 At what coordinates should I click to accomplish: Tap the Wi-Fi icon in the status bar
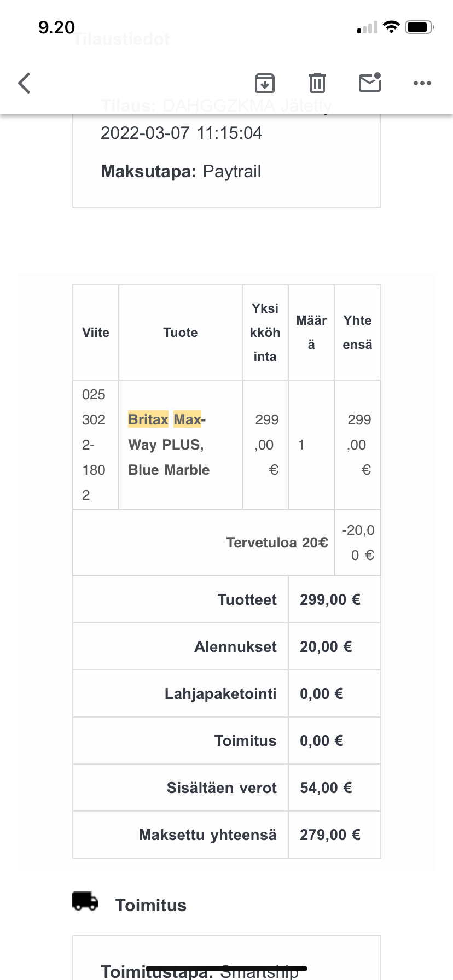coord(392,26)
